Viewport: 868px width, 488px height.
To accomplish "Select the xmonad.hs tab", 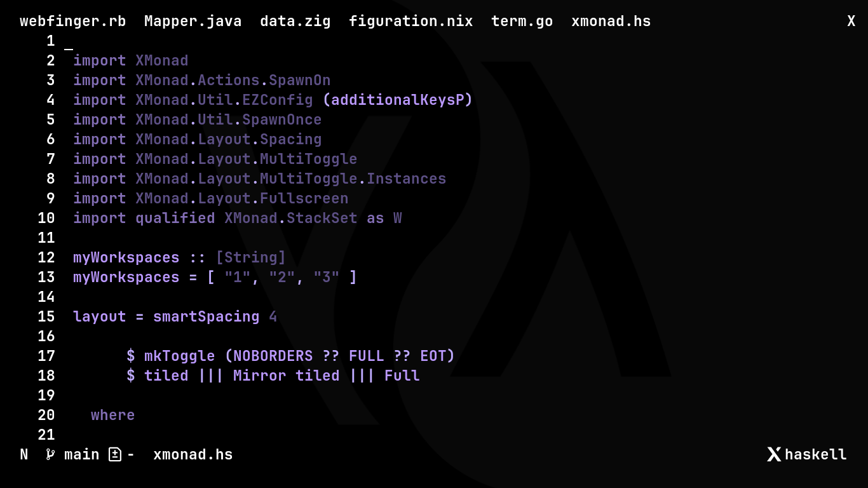I will click(611, 21).
